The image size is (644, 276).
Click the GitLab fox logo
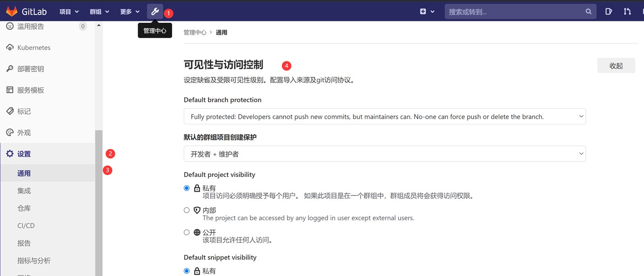(x=12, y=12)
